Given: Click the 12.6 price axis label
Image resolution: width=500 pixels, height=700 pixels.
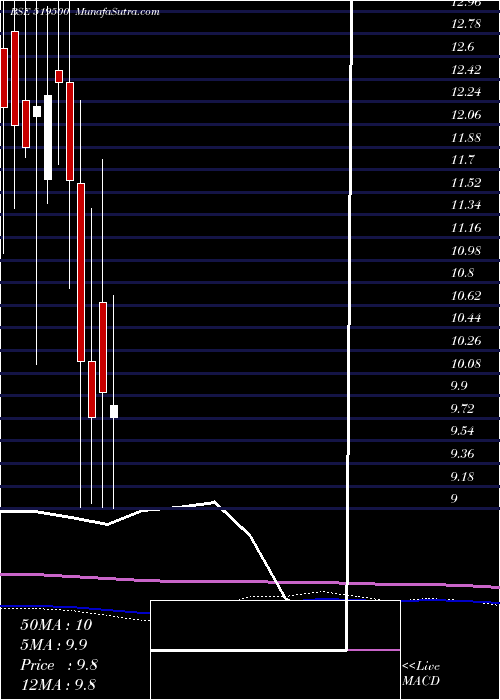Looking at the screenshot, I should point(463,47).
